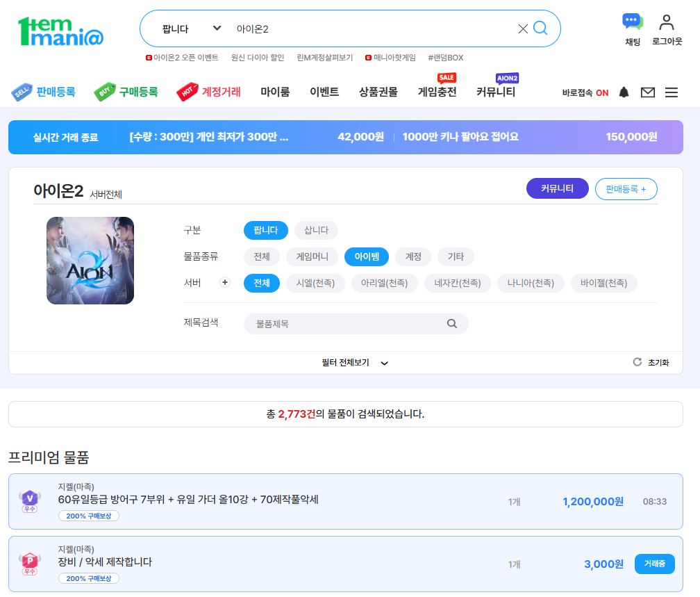Select 계정 item type
The width and height of the screenshot is (700, 597).
click(x=413, y=256)
